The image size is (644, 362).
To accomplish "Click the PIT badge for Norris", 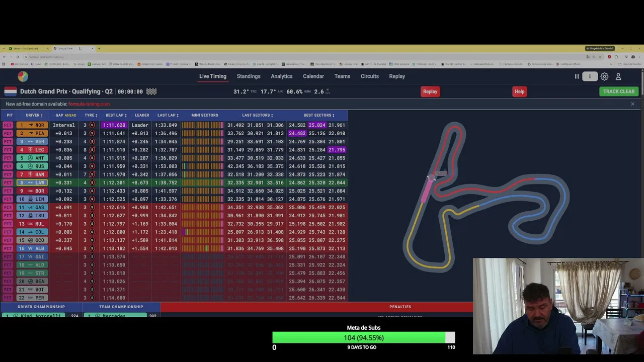I will pos(8,125).
